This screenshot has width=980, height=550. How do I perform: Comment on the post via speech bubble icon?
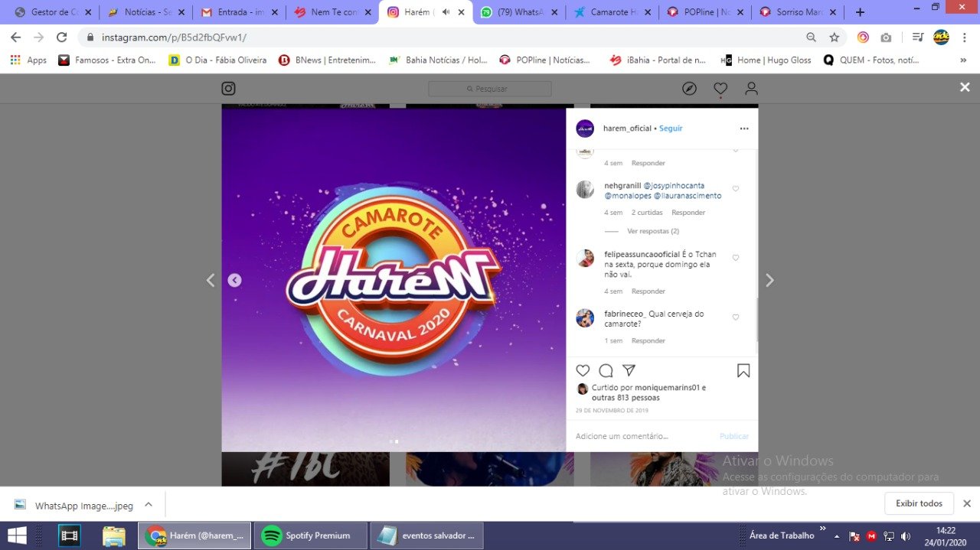click(x=606, y=371)
